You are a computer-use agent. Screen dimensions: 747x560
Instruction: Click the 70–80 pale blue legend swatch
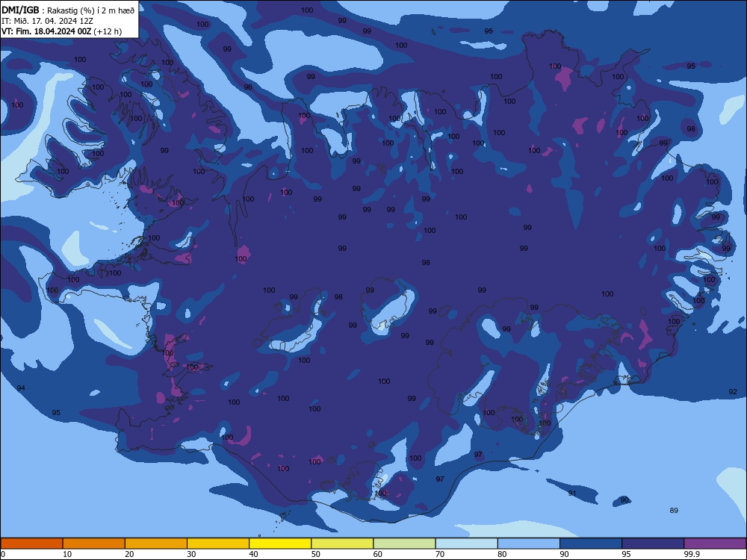tap(466, 544)
